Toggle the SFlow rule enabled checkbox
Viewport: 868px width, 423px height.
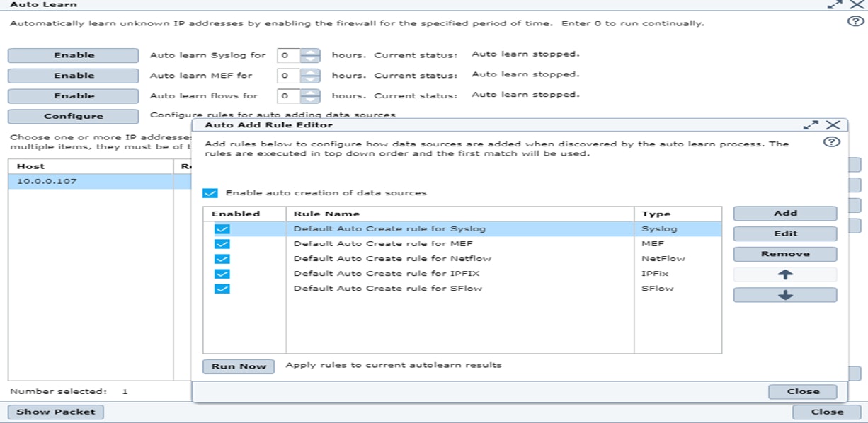coord(222,289)
